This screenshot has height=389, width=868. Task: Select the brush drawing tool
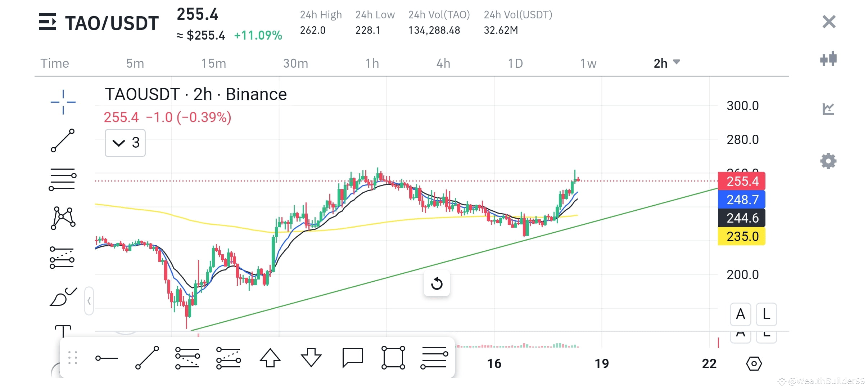click(63, 296)
